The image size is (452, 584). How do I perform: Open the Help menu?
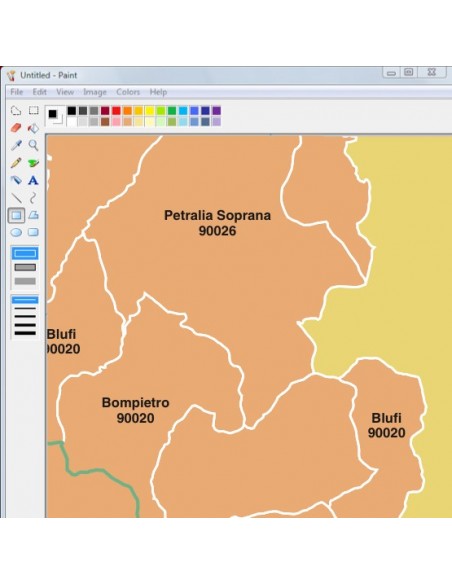tap(158, 92)
